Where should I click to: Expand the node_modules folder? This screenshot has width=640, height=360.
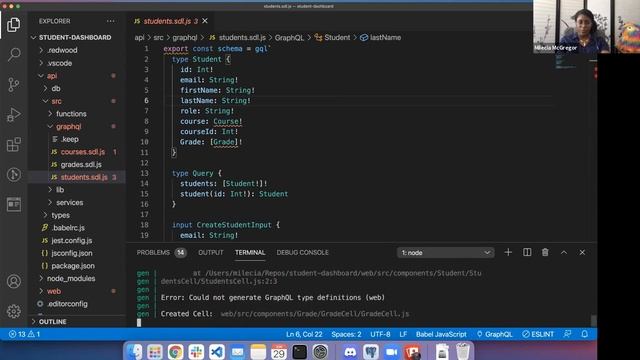coord(71,278)
